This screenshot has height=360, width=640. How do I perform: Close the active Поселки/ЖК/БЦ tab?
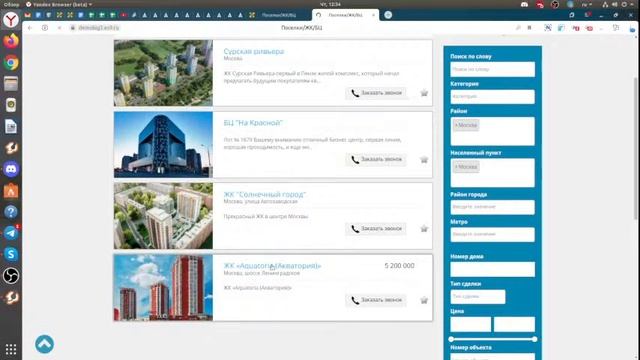click(373, 15)
